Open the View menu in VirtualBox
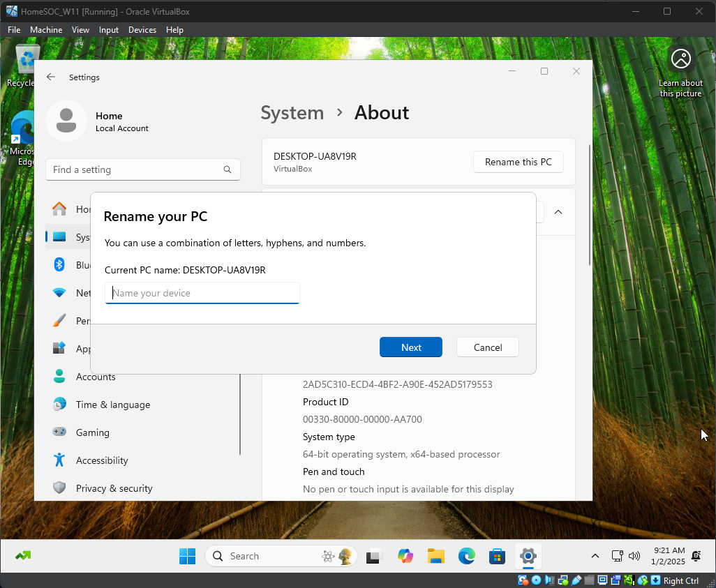The image size is (716, 588). click(80, 30)
